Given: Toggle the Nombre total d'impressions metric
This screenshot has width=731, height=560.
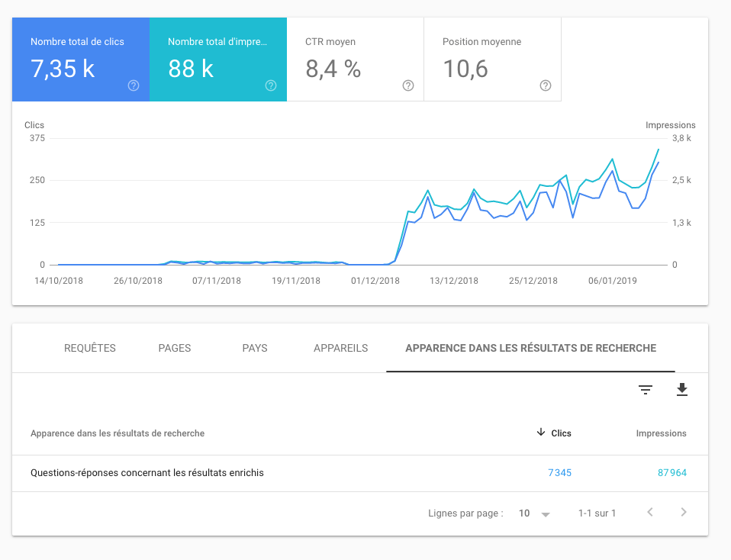Looking at the screenshot, I should [218, 60].
